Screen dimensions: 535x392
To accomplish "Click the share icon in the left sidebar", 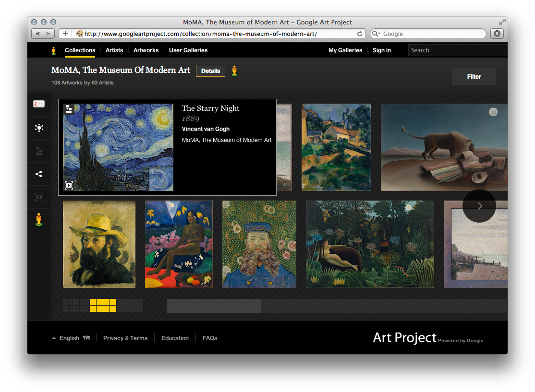I will click(39, 174).
